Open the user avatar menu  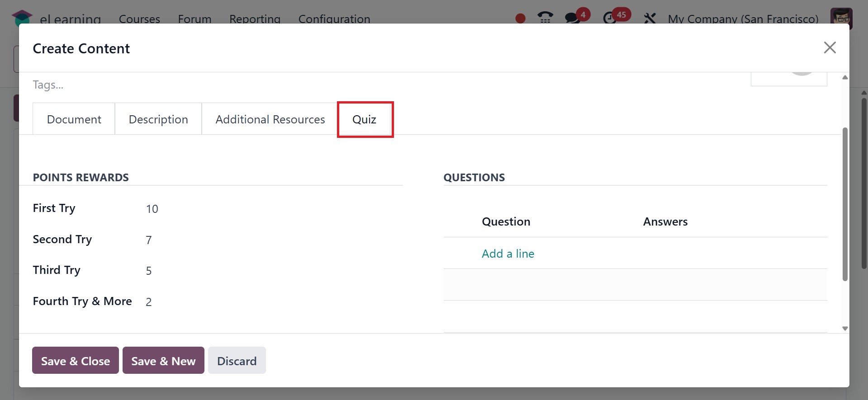click(841, 17)
